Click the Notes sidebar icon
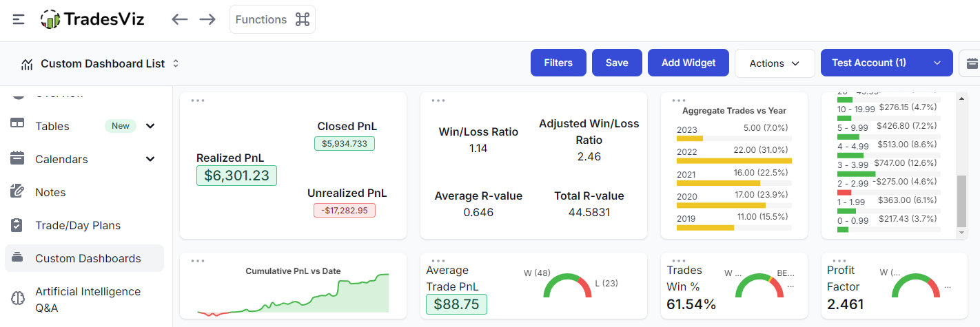 click(x=17, y=191)
